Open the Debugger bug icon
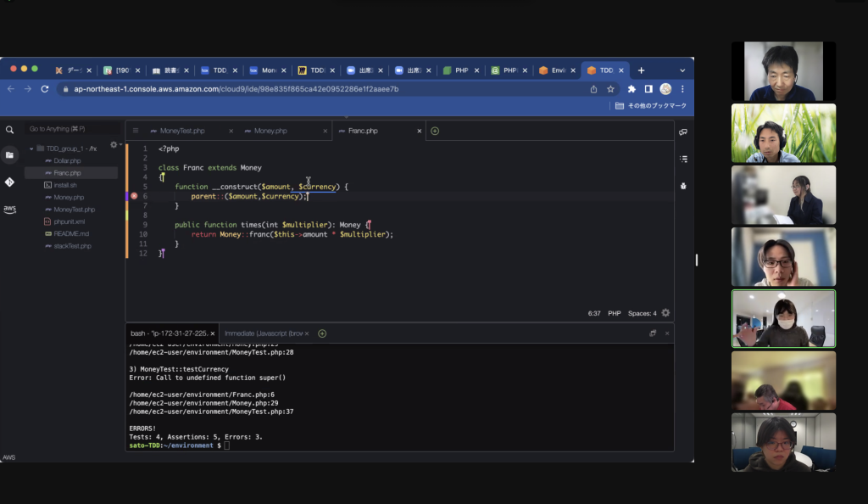Screen dimensions: 868x504 pyautogui.click(x=683, y=186)
